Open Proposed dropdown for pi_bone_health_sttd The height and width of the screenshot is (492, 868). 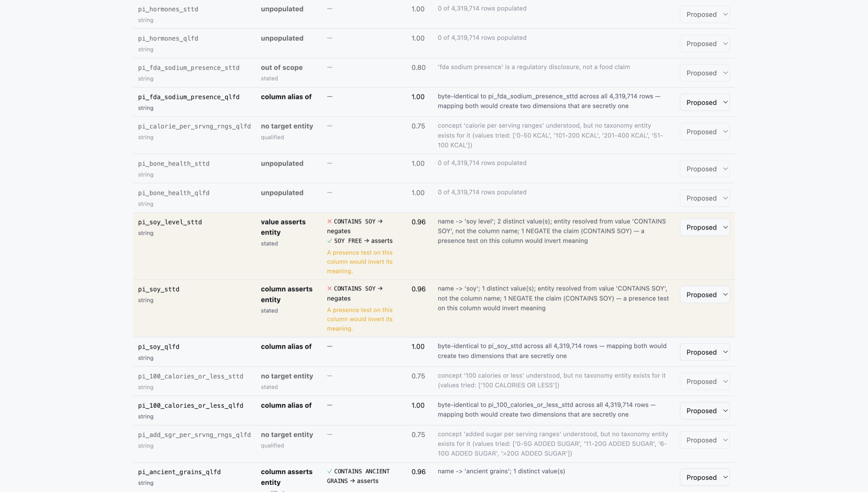[704, 169]
